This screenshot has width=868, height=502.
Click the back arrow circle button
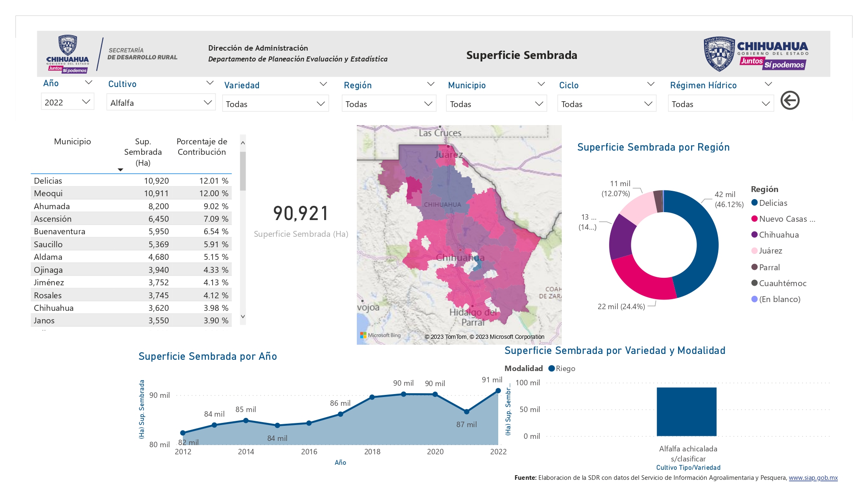790,100
